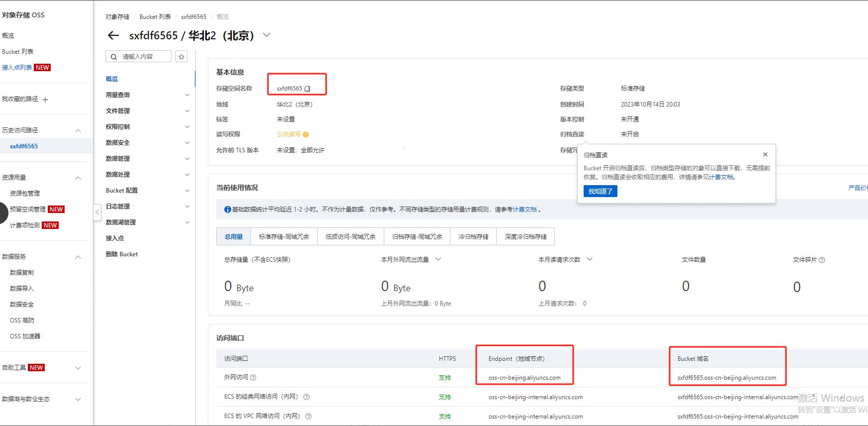This screenshot has width=868, height=426.
Task: Open 预留空间管理 in the sidebar
Action: point(28,210)
